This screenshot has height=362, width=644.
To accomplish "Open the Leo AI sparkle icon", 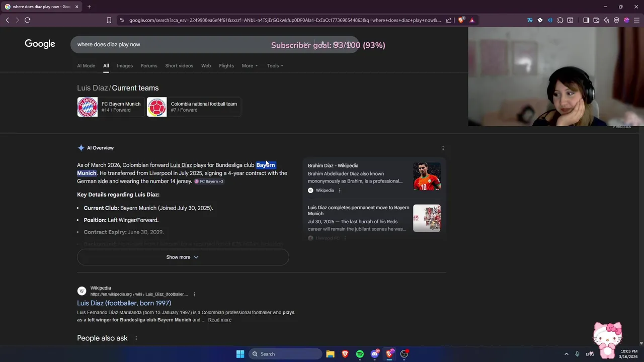I will click(606, 20).
